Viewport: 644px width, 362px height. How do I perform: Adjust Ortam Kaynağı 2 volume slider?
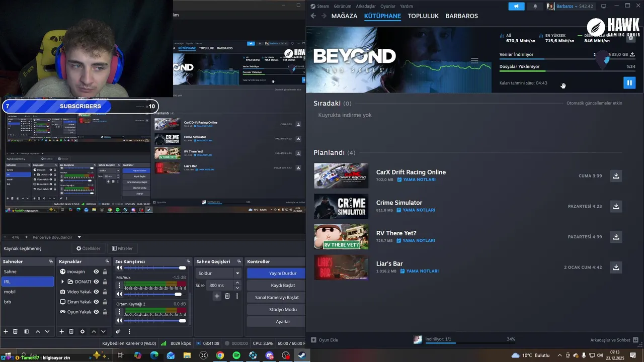pos(154,321)
